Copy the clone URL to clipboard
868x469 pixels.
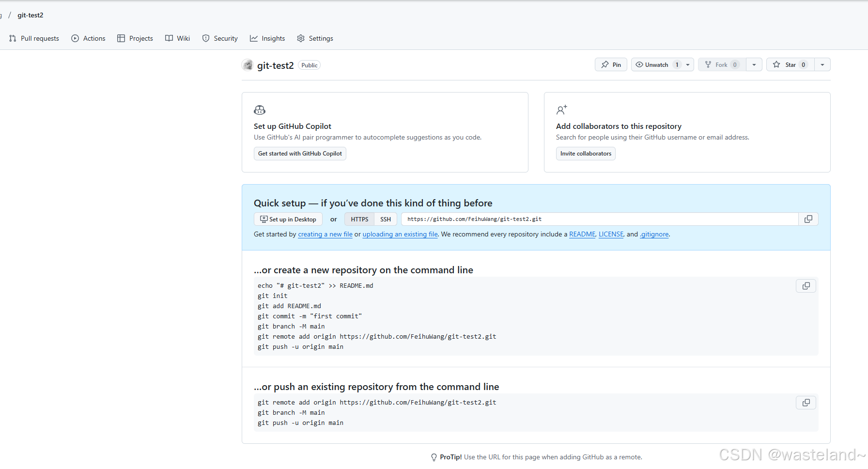[x=808, y=219]
